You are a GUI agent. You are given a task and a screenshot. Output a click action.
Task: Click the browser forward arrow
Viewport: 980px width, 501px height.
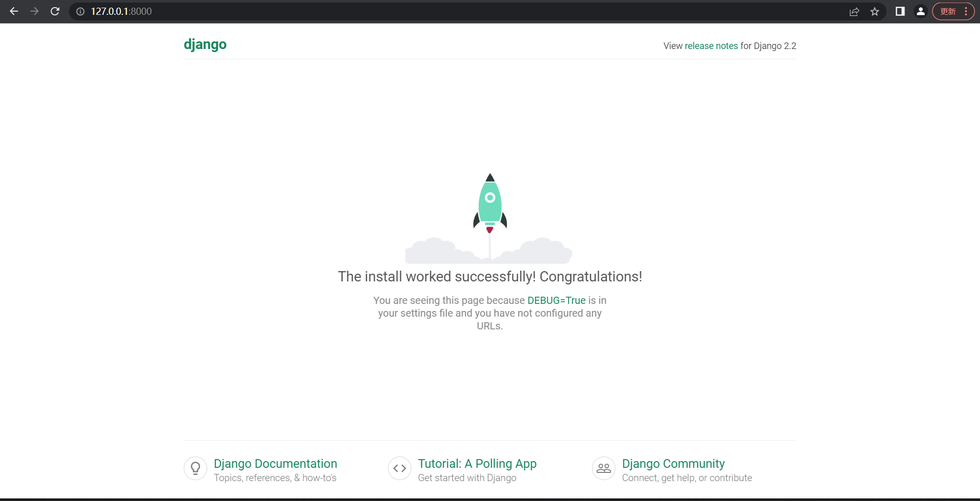(35, 11)
